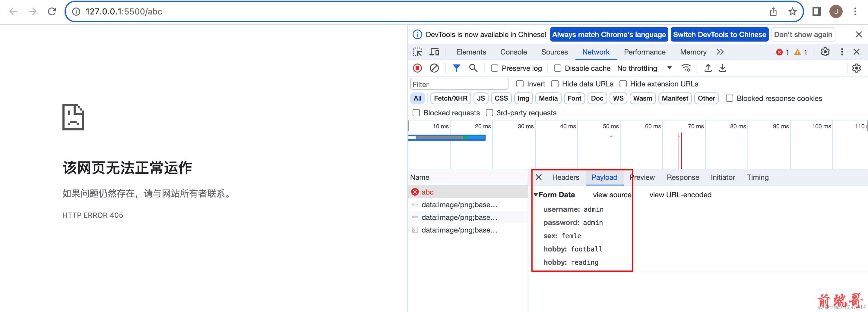Show more DevTools tabs chevron

tap(720, 52)
